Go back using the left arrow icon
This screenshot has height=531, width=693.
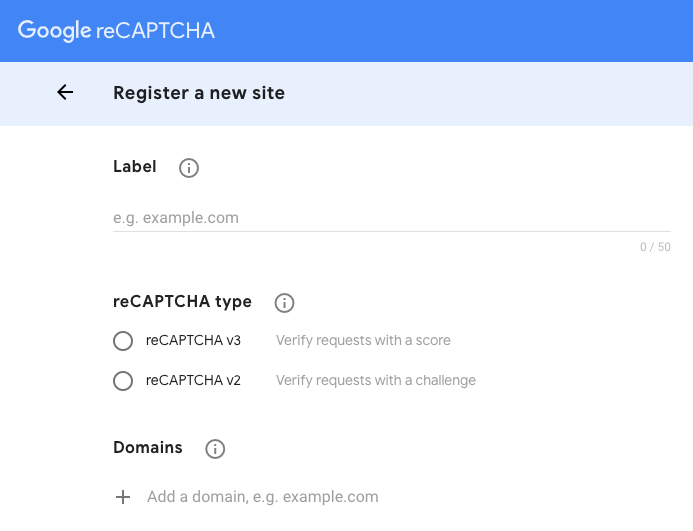coord(65,92)
